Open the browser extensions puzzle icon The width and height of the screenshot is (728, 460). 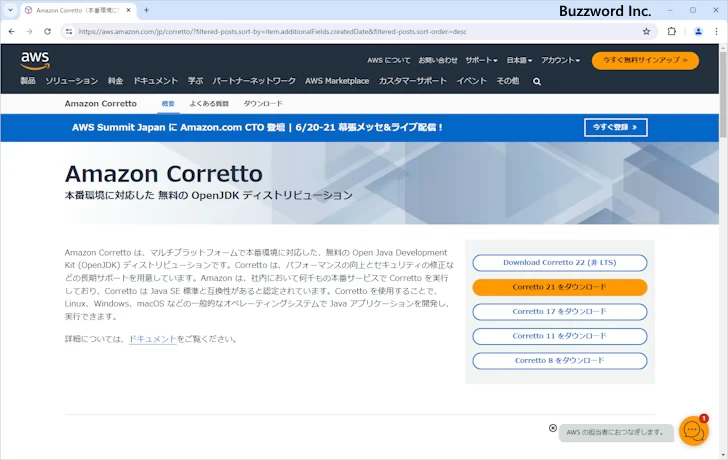point(671,32)
